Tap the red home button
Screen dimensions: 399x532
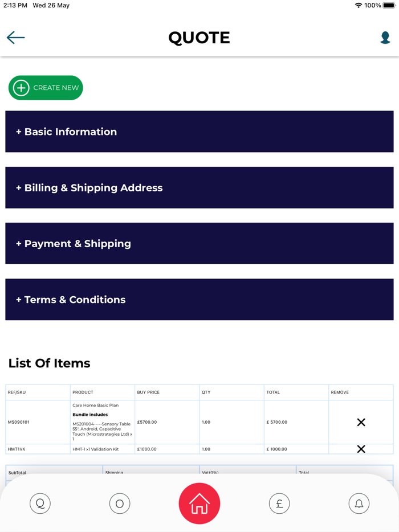pos(199,504)
